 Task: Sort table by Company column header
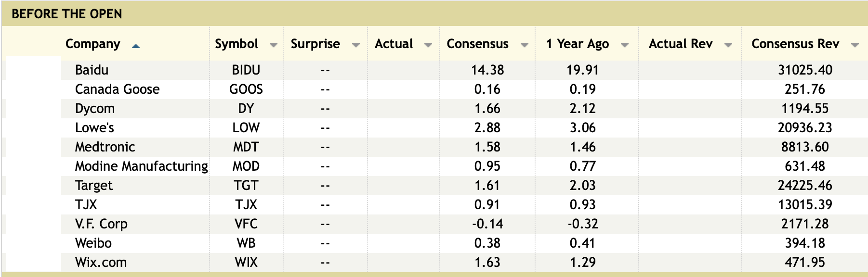click(92, 44)
